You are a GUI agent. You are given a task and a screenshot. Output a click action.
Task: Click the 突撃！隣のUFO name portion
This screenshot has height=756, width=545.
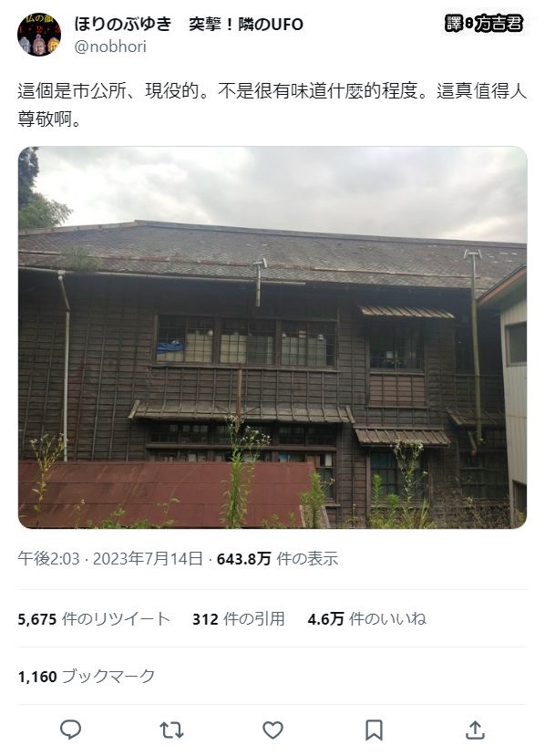coord(246,24)
